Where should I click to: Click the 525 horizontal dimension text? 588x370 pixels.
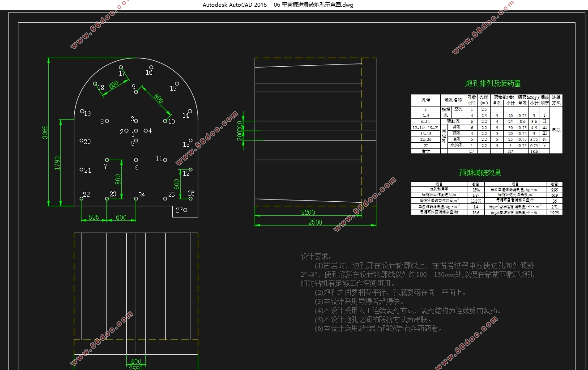94,217
